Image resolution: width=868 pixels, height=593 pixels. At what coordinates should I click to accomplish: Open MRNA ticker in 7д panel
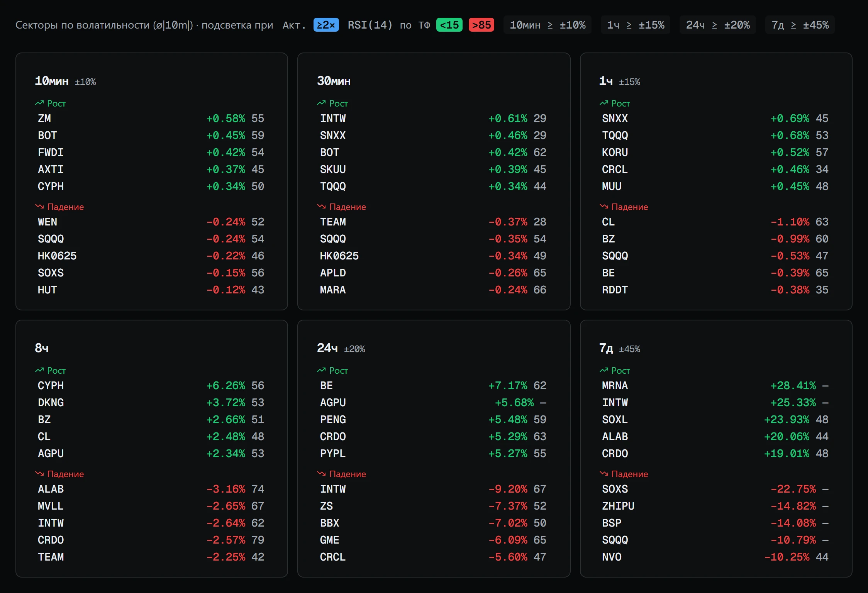pyautogui.click(x=615, y=386)
